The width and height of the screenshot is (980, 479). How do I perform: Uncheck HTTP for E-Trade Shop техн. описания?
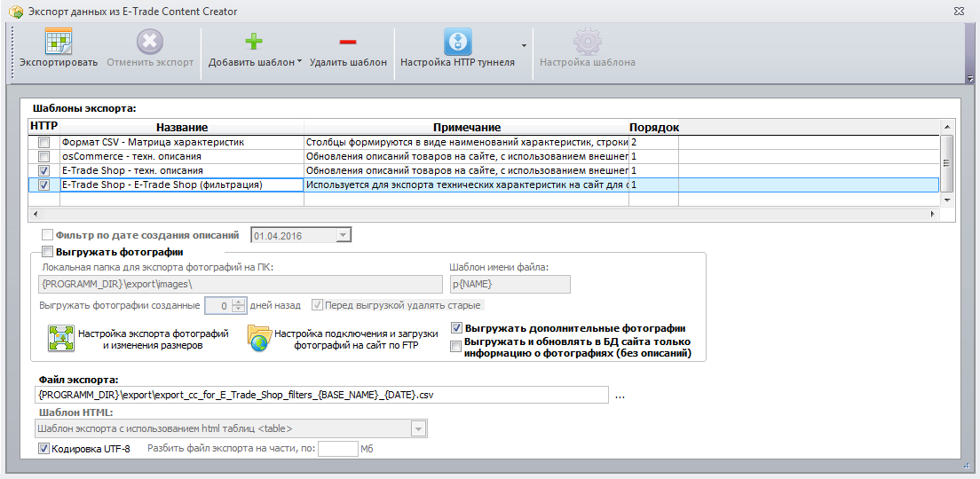[43, 170]
